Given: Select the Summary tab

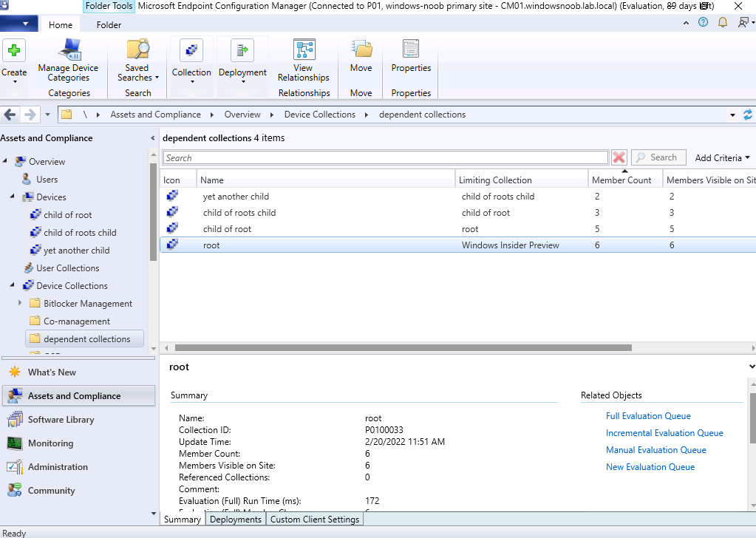Looking at the screenshot, I should pyautogui.click(x=183, y=520).
